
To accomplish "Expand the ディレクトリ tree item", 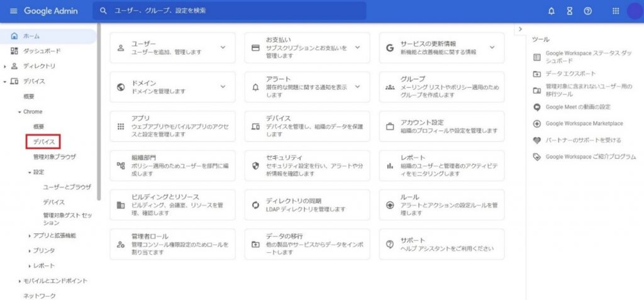I will click(x=6, y=66).
